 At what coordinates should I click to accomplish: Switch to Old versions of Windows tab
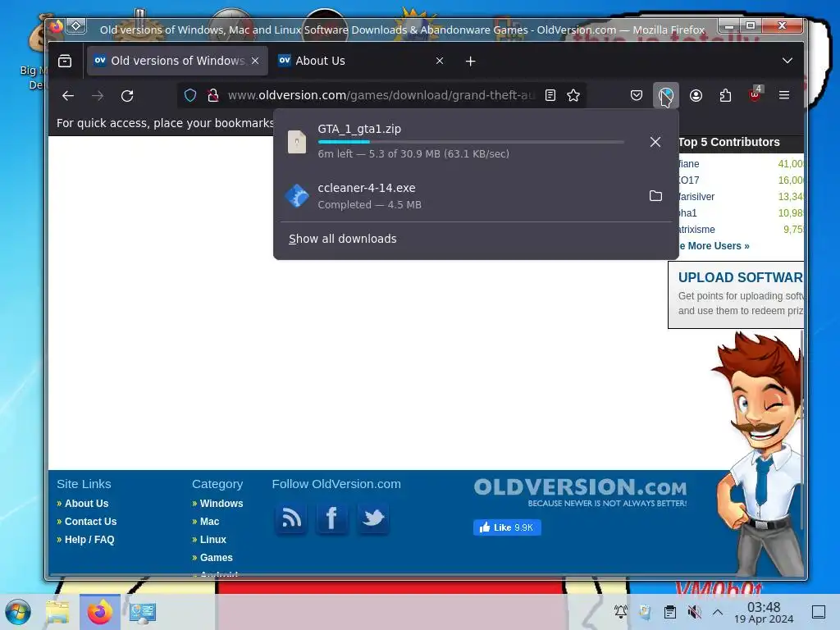177,61
